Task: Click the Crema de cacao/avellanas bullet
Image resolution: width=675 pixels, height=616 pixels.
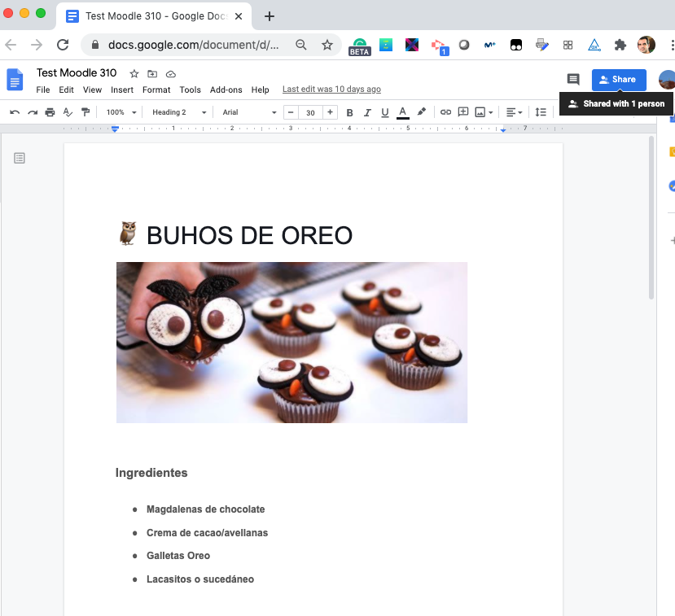Action: (x=207, y=532)
